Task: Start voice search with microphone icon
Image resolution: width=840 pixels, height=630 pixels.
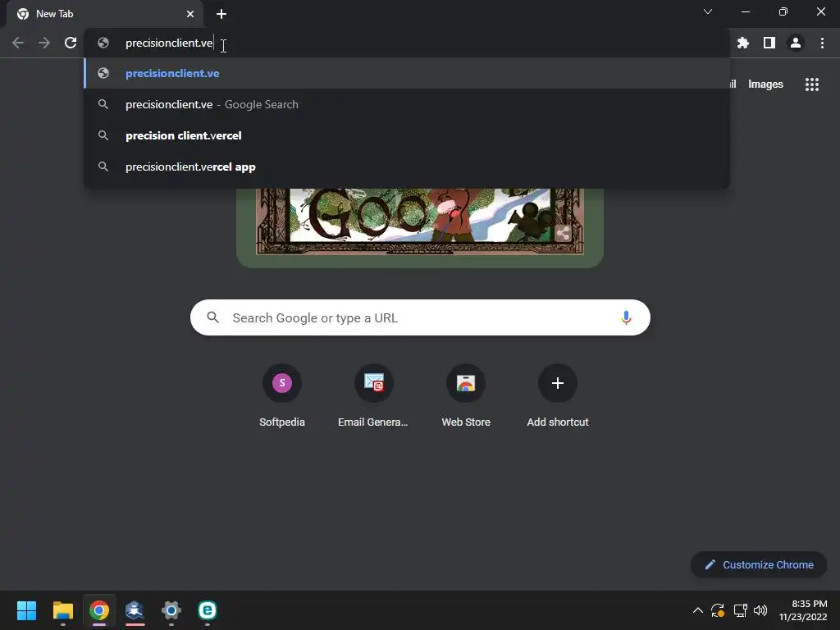Action: click(x=626, y=317)
